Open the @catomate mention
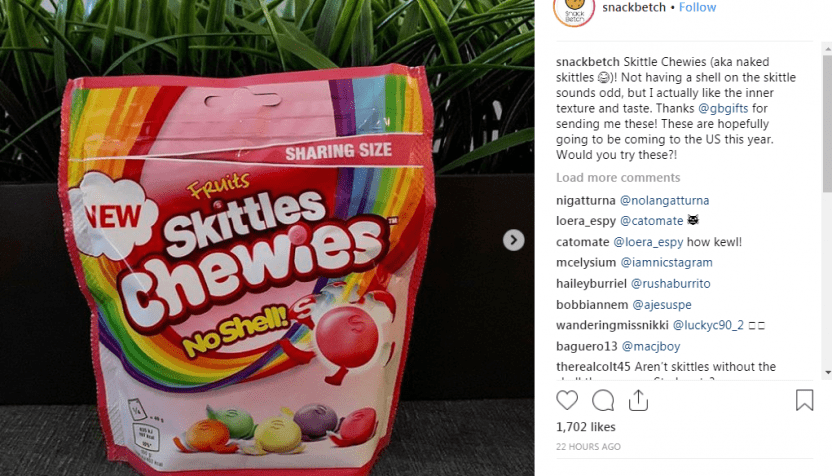 click(x=652, y=221)
